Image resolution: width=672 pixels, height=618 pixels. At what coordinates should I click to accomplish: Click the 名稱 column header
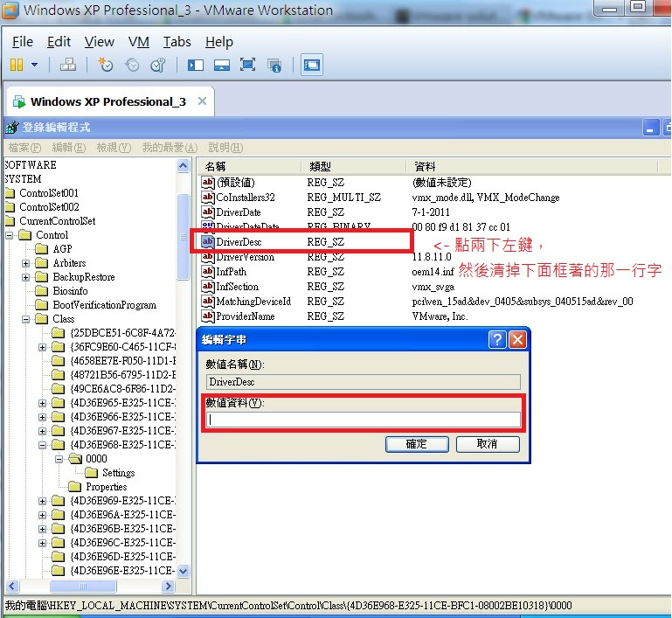tap(249, 166)
